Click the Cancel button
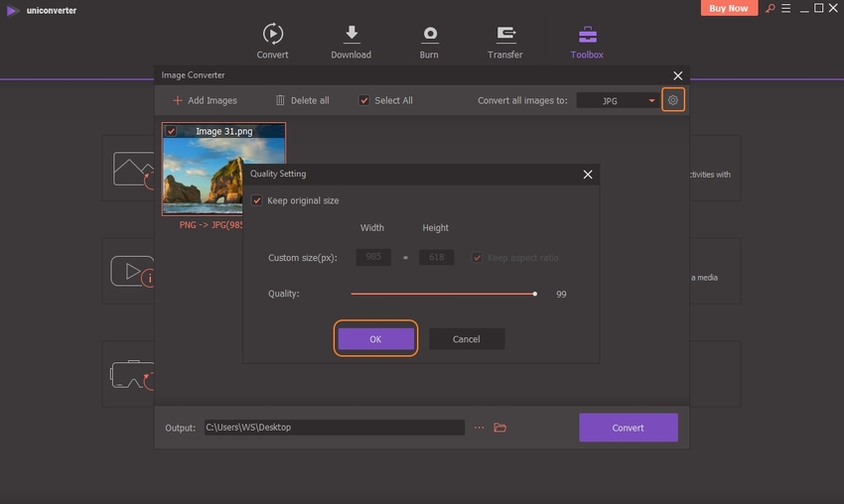Viewport: 844px width, 504px height. [x=467, y=339]
